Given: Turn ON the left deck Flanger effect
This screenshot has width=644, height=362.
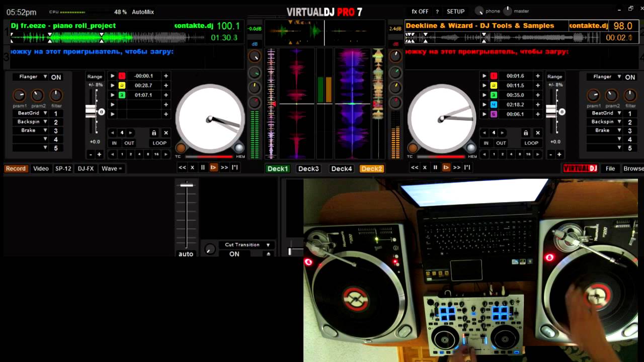Looking at the screenshot, I should [x=56, y=77].
